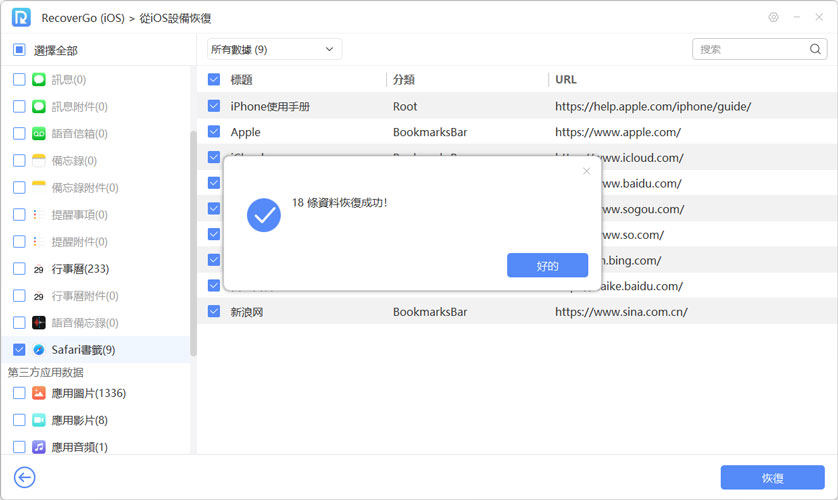Click the 提醒事項 reminders icon
The image size is (838, 500).
(x=36, y=214)
